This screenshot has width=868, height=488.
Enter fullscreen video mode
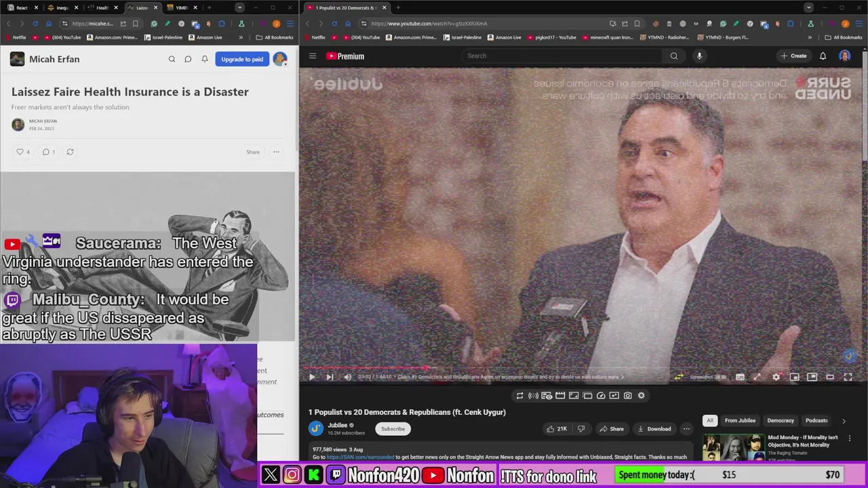click(848, 377)
